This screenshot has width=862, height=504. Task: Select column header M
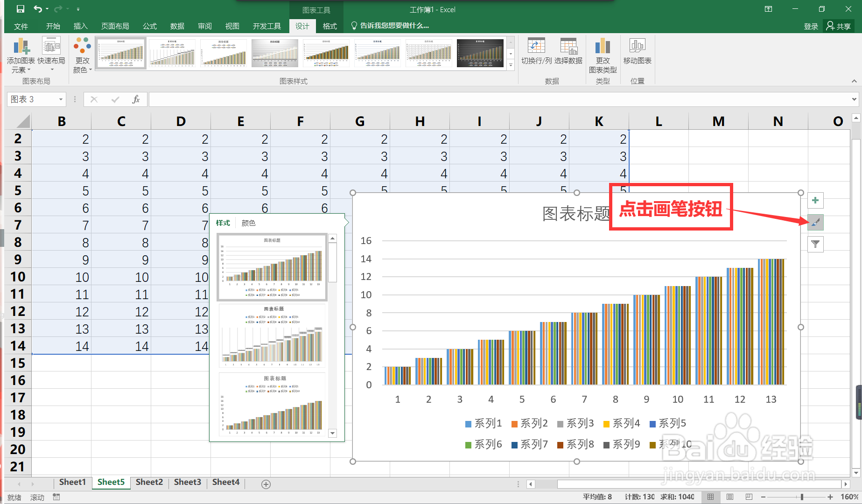(x=718, y=121)
